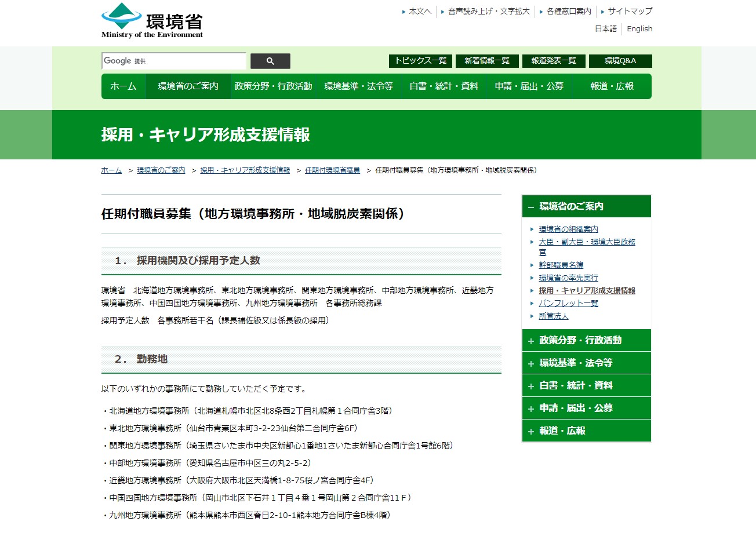Screen dimensions: 756x536
Task: Open 幹部職員名簿 in the sidebar
Action: tap(561, 265)
